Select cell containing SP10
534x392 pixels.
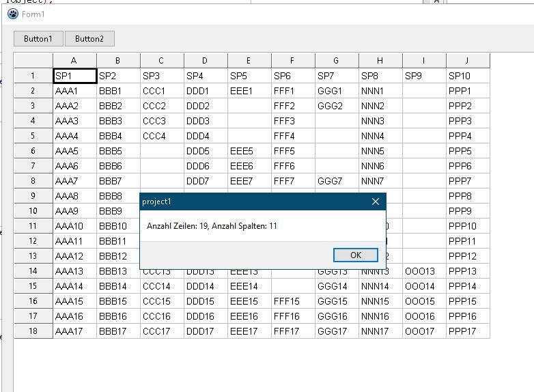pos(468,76)
